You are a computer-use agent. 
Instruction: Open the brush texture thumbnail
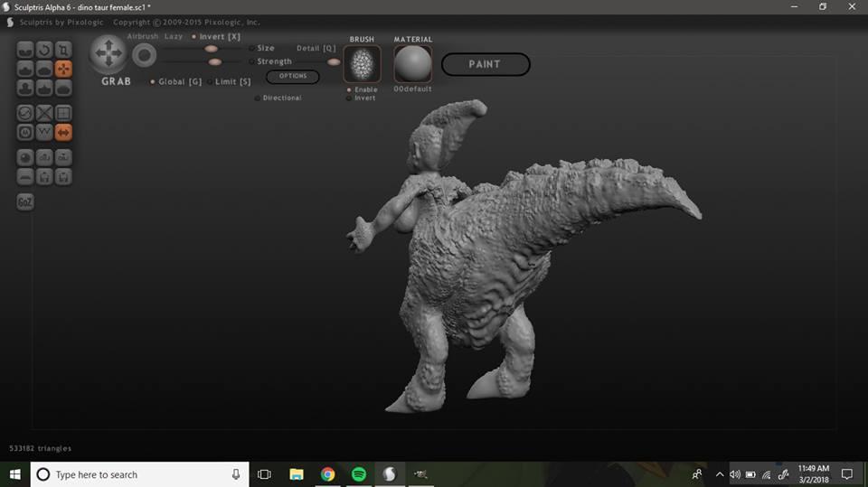pos(362,64)
